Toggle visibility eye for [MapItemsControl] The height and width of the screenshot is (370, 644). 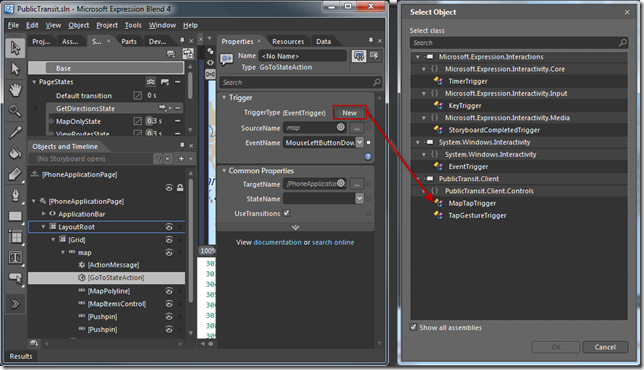click(169, 303)
